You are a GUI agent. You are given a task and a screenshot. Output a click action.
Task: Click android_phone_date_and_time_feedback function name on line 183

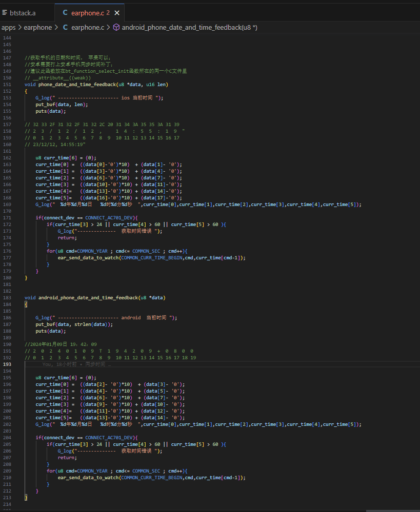[x=88, y=298]
